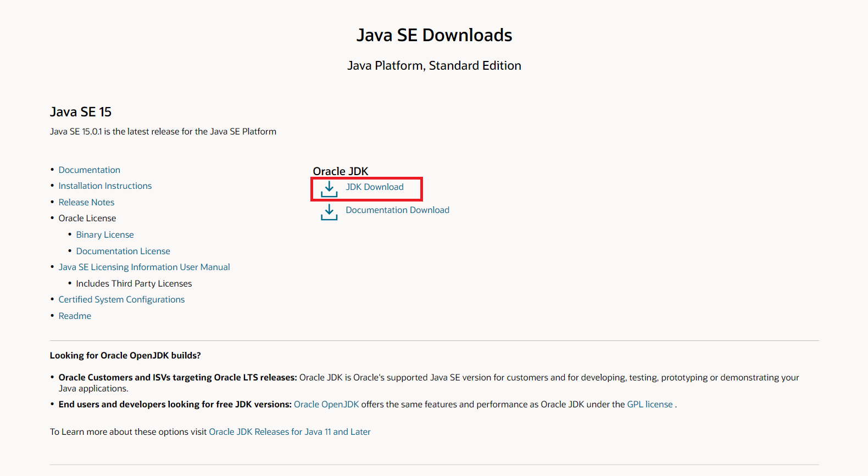The image size is (868, 476).
Task: Open Java SE Licensing Information User Manual
Action: point(144,267)
